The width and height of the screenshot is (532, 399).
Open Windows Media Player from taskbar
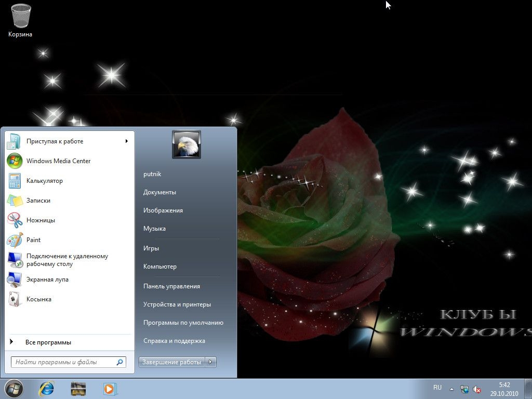pos(110,389)
